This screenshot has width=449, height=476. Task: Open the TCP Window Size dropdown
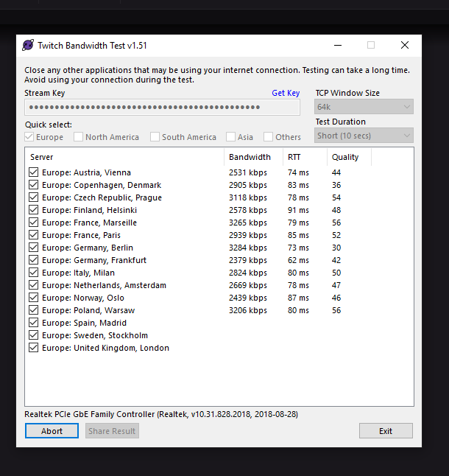coord(364,107)
